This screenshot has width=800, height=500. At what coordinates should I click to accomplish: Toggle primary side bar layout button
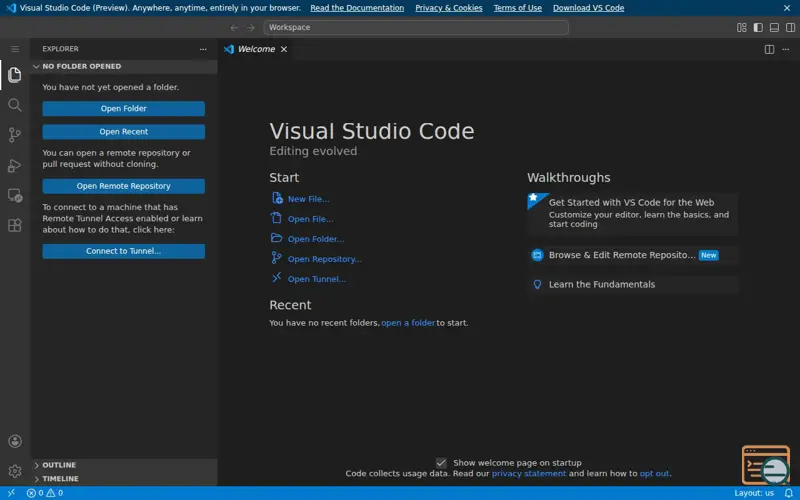[x=758, y=28]
